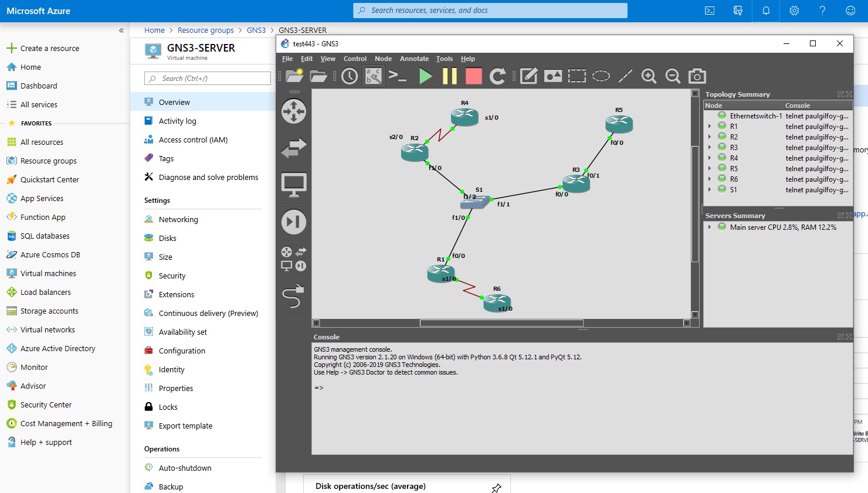Reload all nodes icon

point(497,76)
